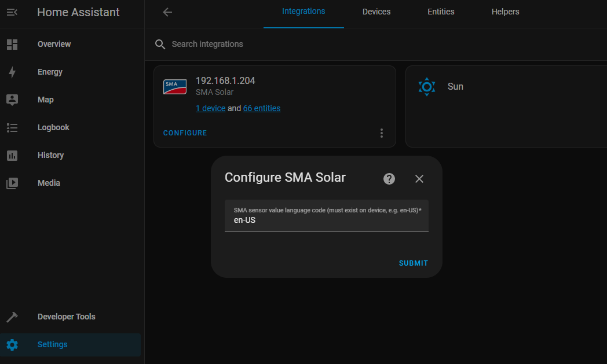Open the Developer Tools hammer icon
Viewport: 607px width, 364px height.
tap(12, 317)
